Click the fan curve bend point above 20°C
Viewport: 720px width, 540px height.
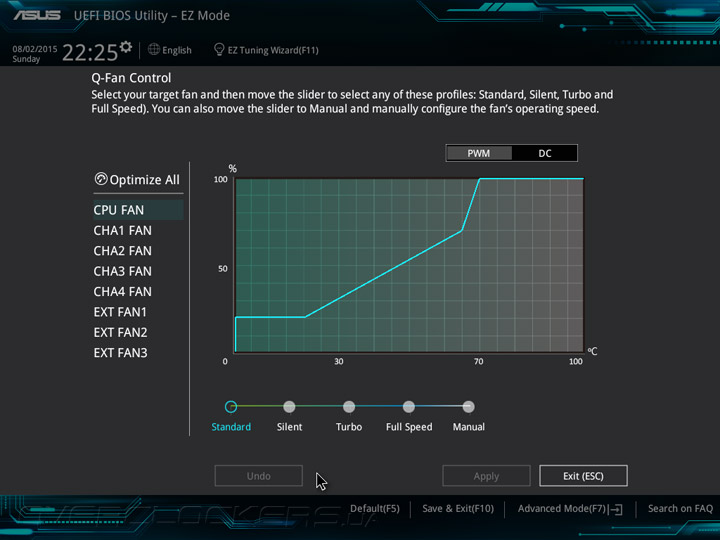pos(305,317)
